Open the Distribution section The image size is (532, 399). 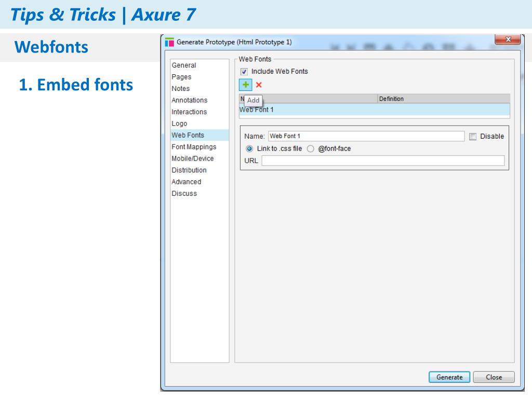click(199, 170)
